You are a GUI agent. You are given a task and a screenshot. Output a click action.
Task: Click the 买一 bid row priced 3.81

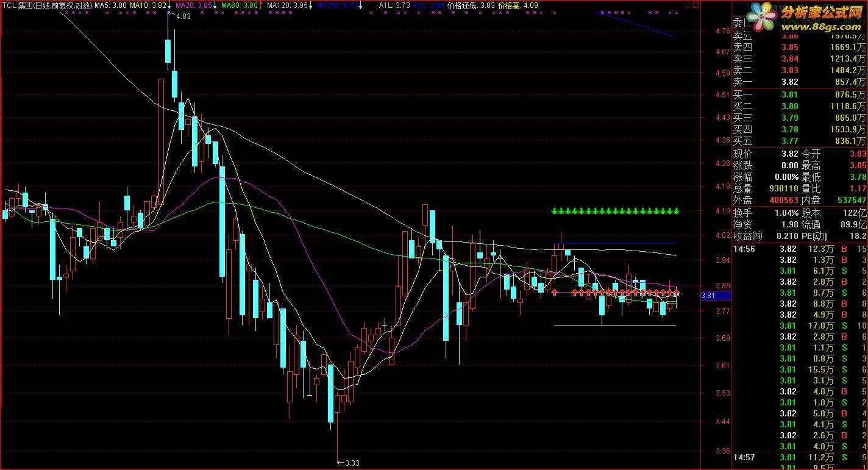tap(799, 94)
